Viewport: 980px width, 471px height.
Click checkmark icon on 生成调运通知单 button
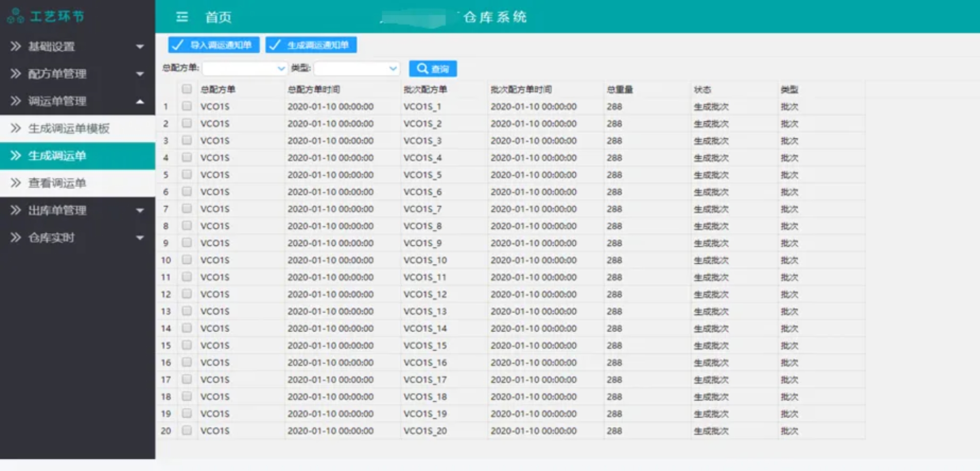tap(275, 45)
